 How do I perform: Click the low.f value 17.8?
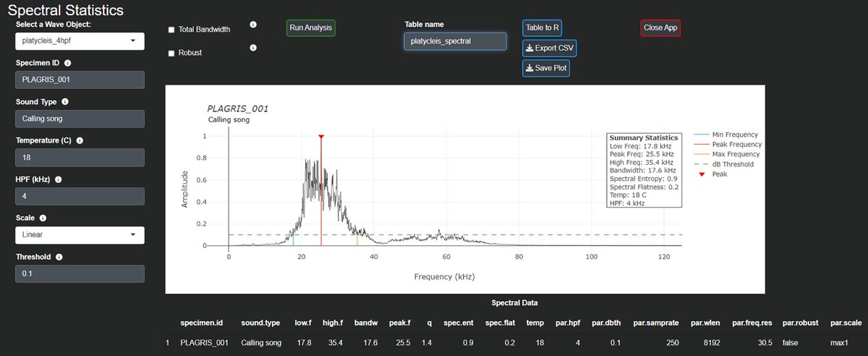303,342
